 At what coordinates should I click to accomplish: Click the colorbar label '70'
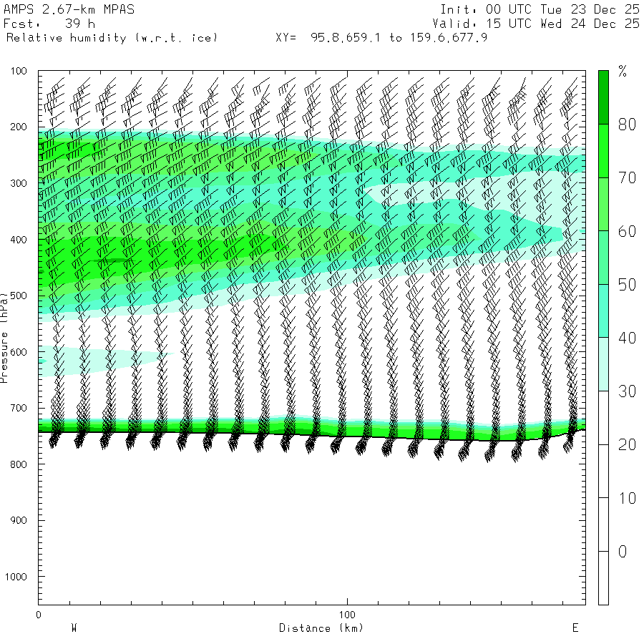[x=627, y=178]
